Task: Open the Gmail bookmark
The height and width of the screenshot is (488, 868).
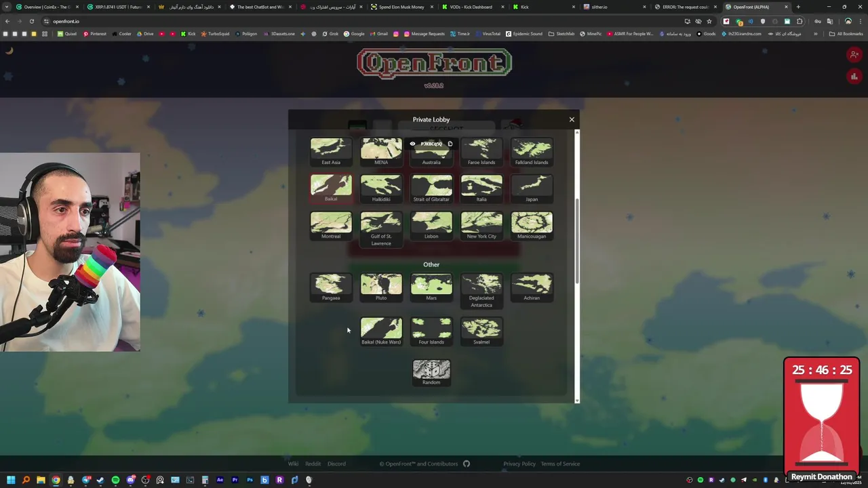Action: [378, 34]
